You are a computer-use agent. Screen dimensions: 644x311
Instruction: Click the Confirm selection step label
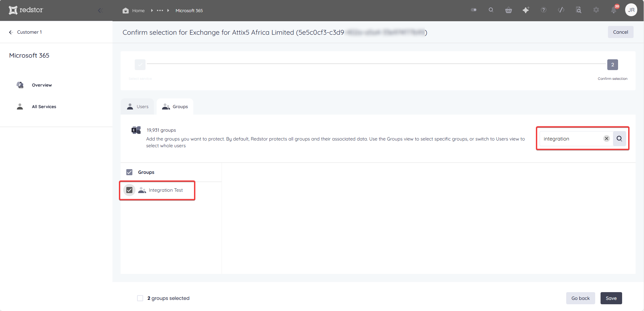click(x=613, y=79)
